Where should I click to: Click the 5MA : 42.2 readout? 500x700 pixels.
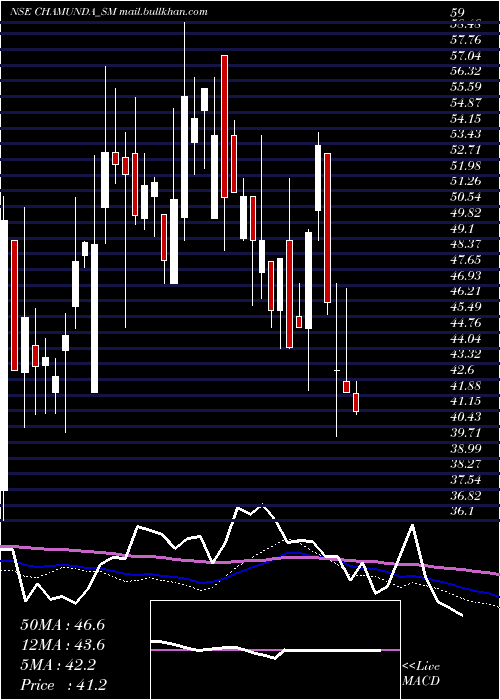(58, 665)
